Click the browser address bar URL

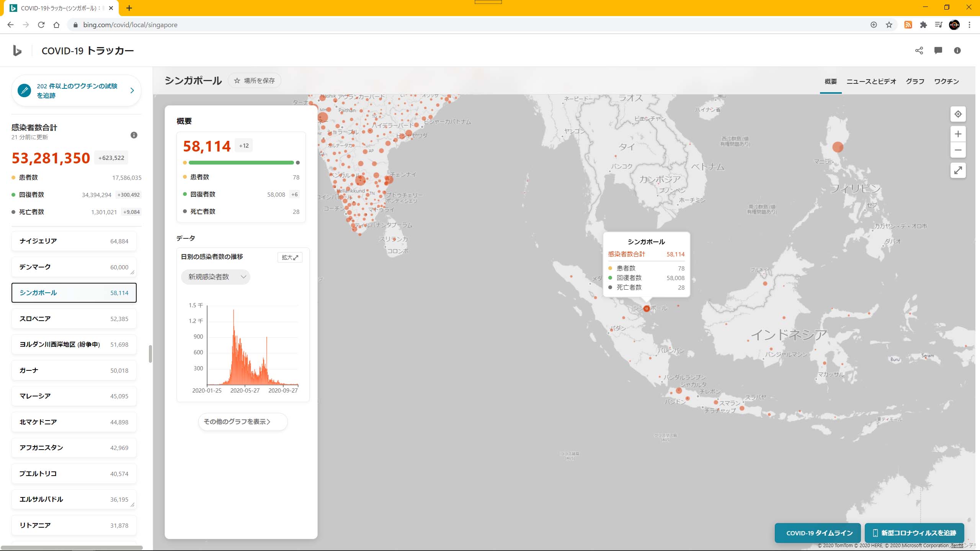pyautogui.click(x=130, y=25)
